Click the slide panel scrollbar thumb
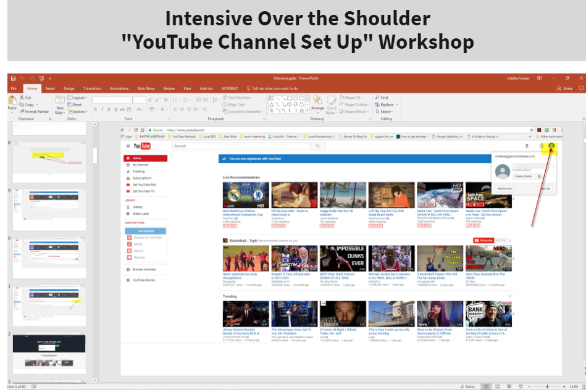 tap(95, 155)
